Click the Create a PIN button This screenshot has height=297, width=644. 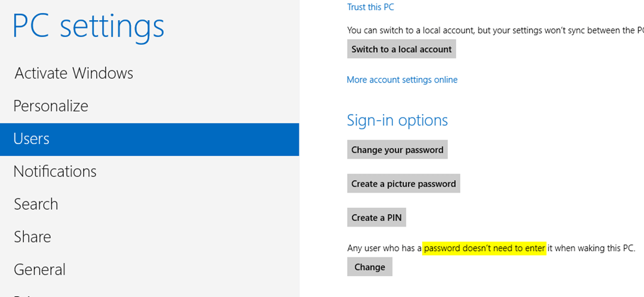[x=377, y=218]
